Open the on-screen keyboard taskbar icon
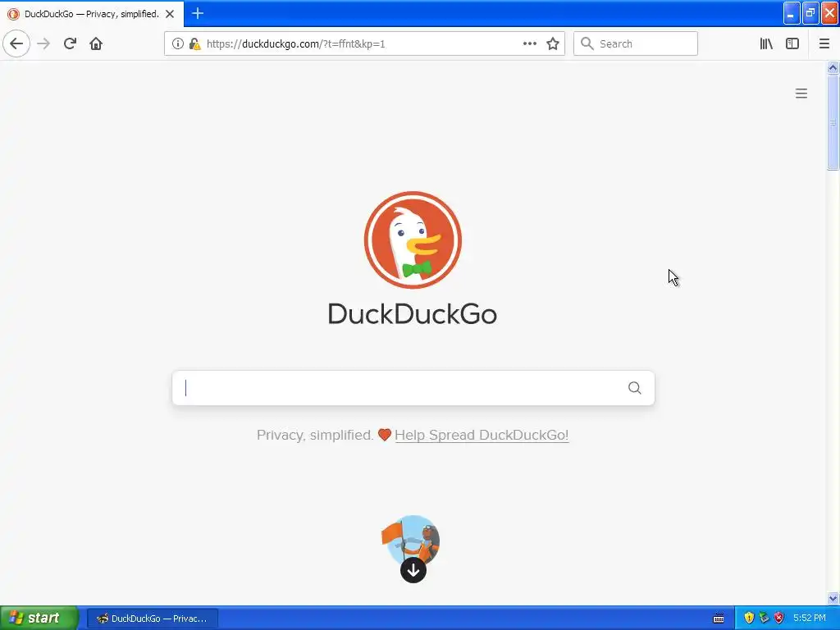840x630 pixels. click(719, 619)
